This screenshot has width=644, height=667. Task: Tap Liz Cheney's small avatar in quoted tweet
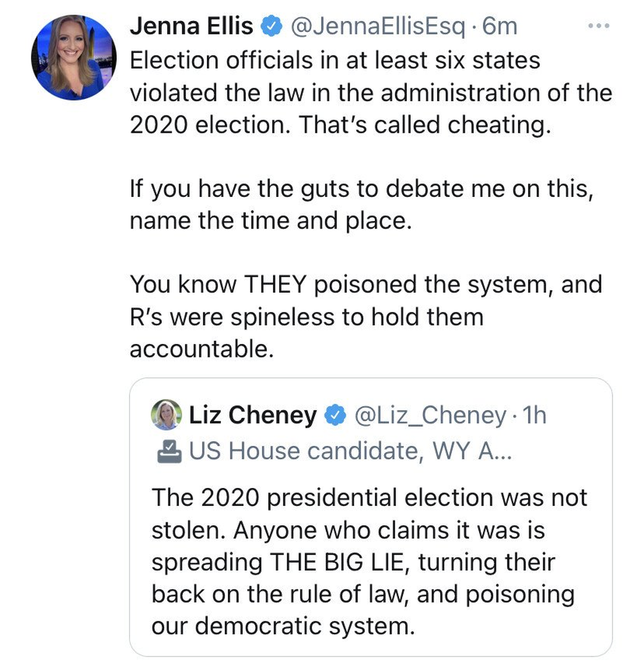pos(167,415)
